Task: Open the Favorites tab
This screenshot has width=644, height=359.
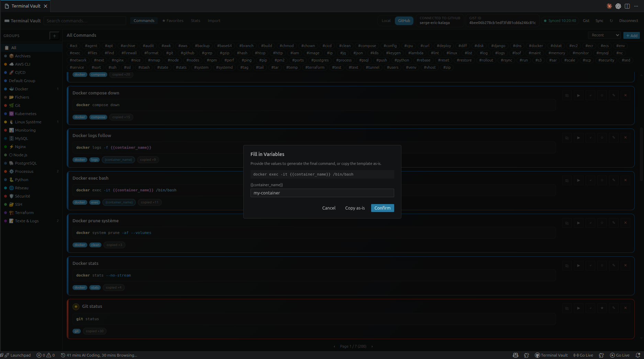Action: pos(173,21)
